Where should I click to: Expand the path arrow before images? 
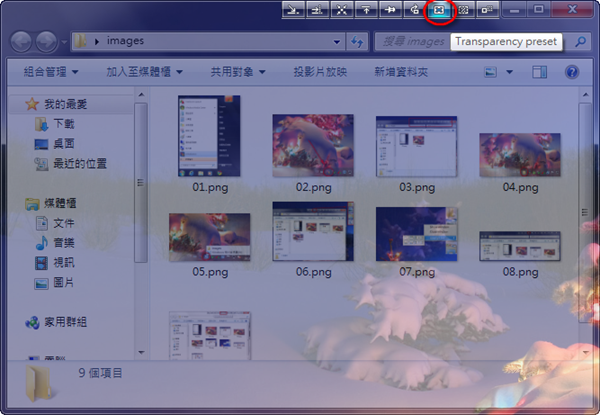click(97, 41)
